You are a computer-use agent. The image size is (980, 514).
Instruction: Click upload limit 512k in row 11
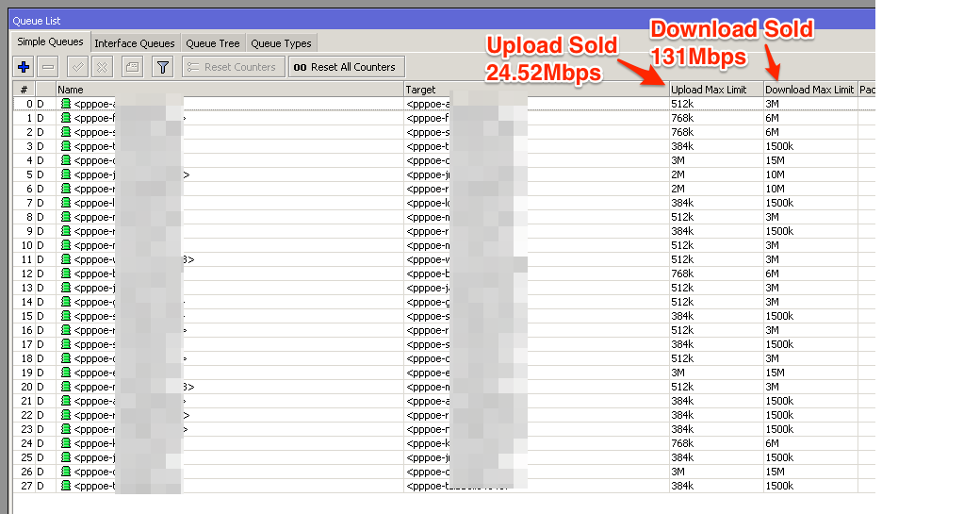click(x=682, y=259)
